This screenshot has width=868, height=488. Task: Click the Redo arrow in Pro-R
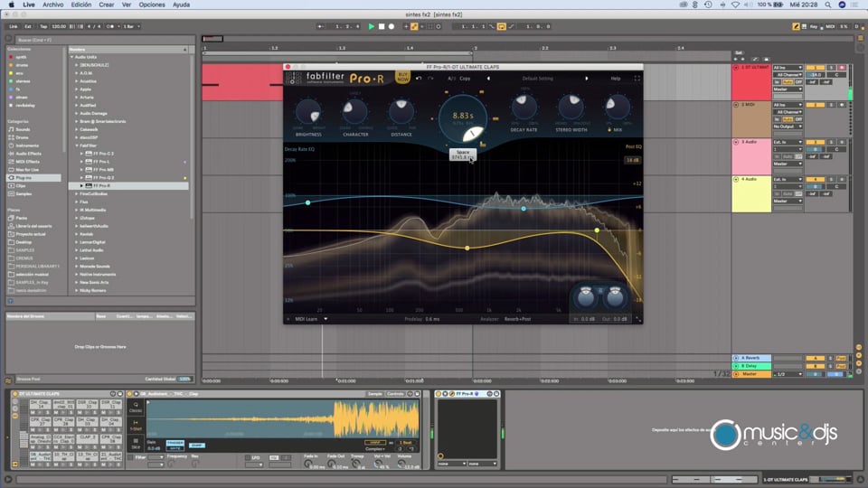click(x=430, y=79)
